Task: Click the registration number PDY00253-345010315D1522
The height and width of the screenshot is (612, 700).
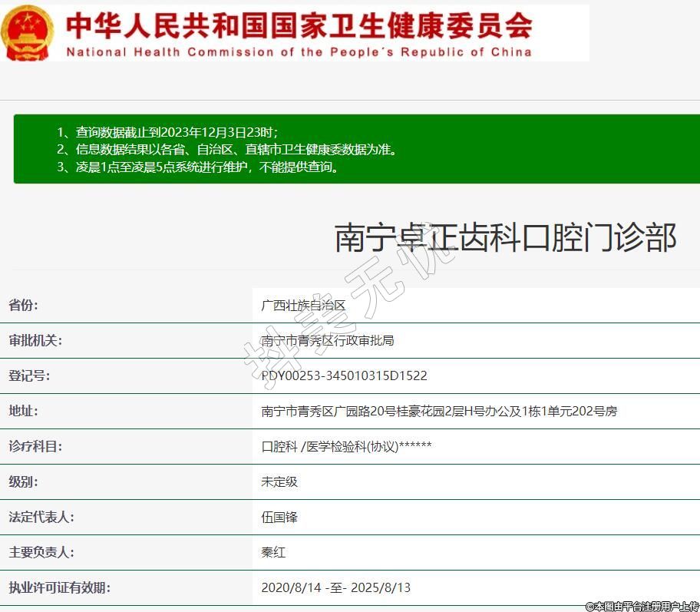Action: (x=344, y=375)
